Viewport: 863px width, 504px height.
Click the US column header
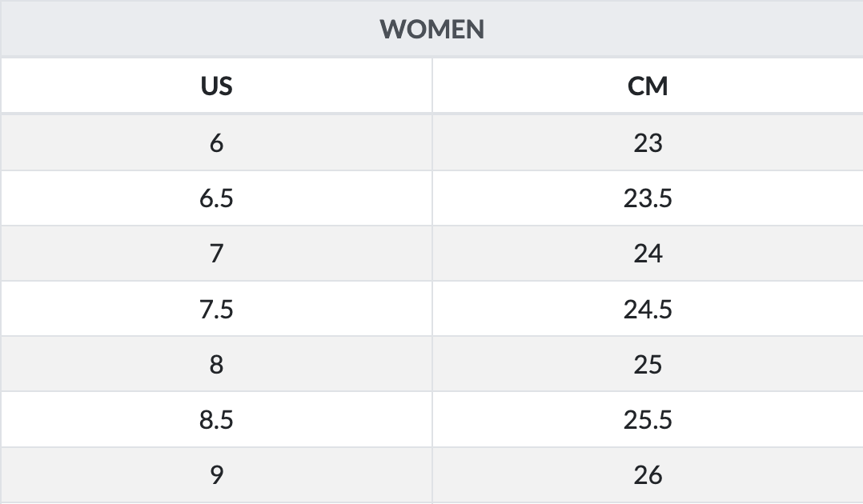[216, 86]
